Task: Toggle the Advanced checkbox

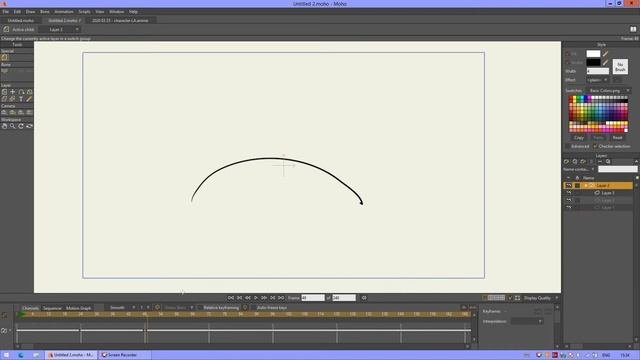Action: click(567, 146)
